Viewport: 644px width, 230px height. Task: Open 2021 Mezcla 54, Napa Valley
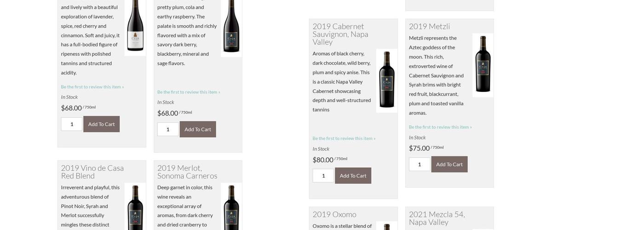tap(437, 218)
